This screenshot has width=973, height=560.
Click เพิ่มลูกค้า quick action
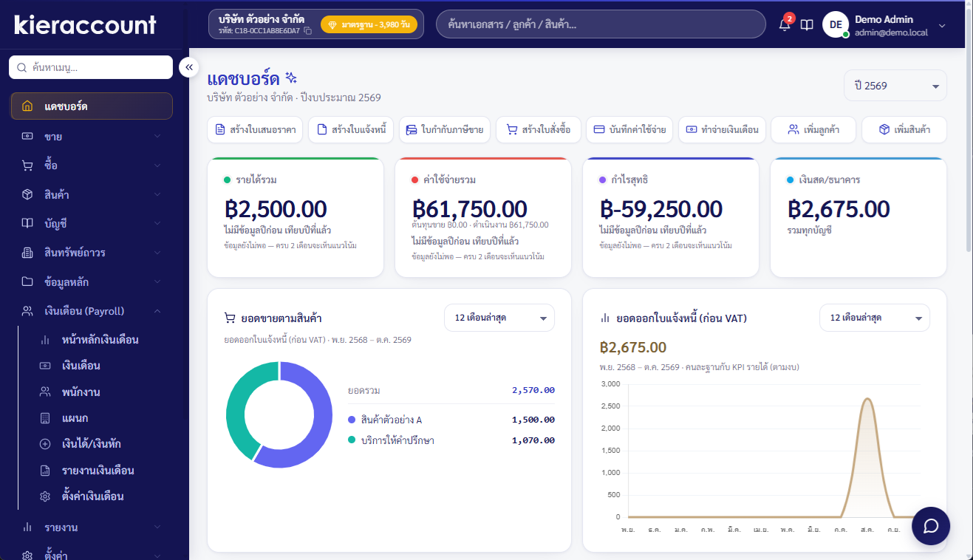tap(813, 130)
